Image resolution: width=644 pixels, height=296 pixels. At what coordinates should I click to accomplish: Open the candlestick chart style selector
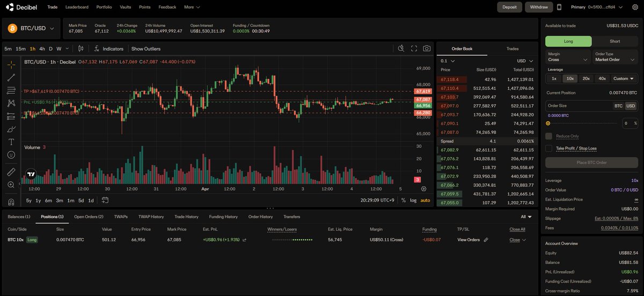pyautogui.click(x=81, y=48)
